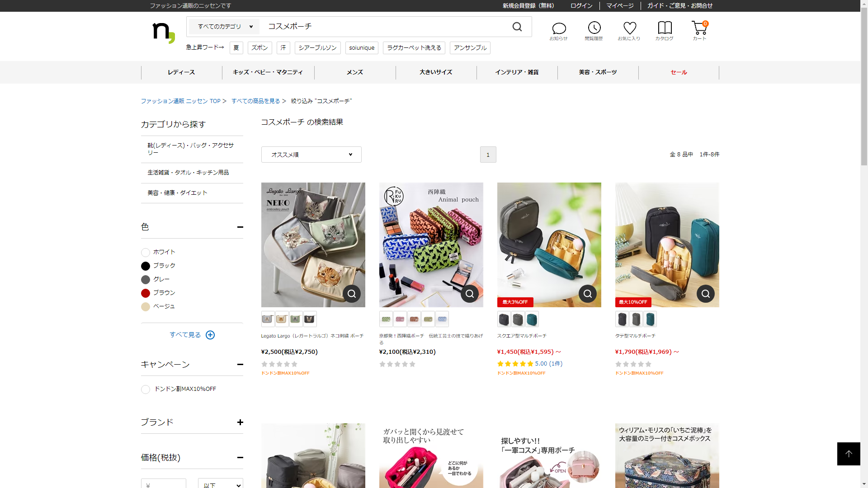Click the scroll-to-top arrow button

click(849, 454)
